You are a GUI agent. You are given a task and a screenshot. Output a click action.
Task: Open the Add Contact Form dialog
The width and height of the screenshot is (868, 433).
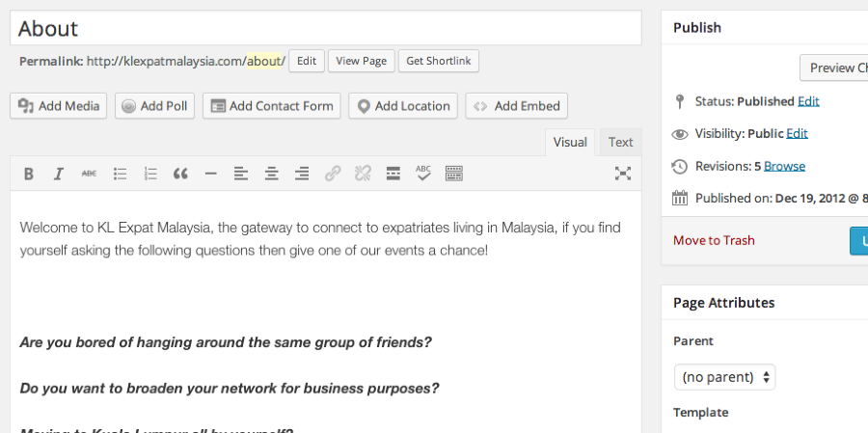click(271, 106)
